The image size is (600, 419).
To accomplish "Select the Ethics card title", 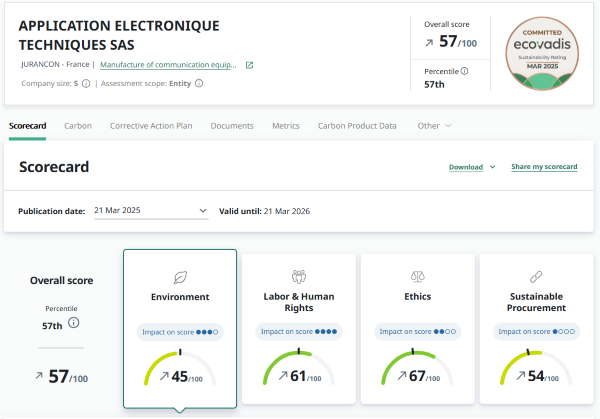I will pyautogui.click(x=417, y=297).
